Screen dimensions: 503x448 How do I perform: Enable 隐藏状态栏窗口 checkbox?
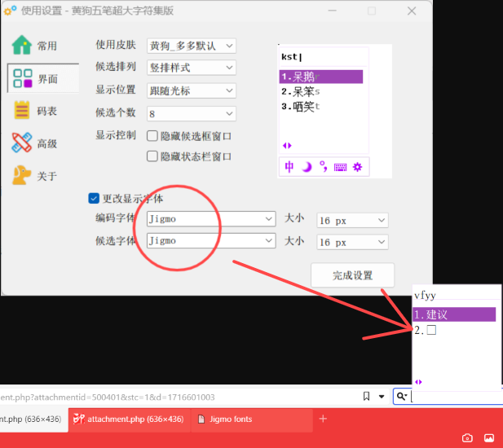(152, 156)
